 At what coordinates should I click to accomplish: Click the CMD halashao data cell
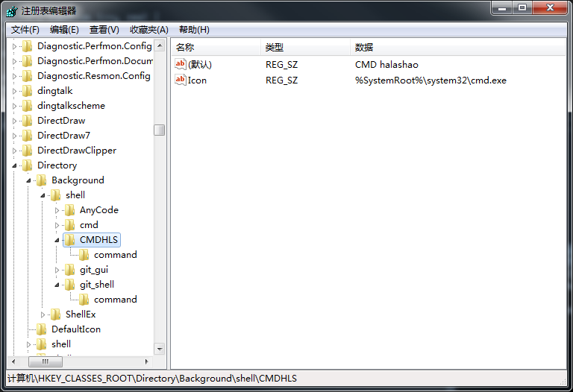[x=386, y=65]
